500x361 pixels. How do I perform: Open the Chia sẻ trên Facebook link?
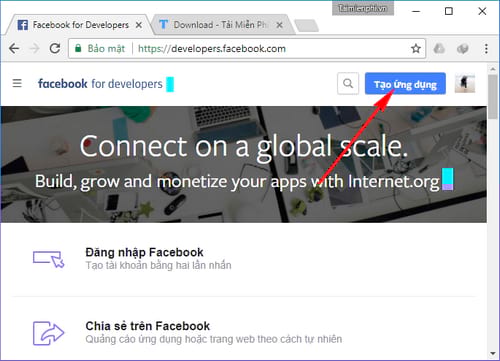148,326
